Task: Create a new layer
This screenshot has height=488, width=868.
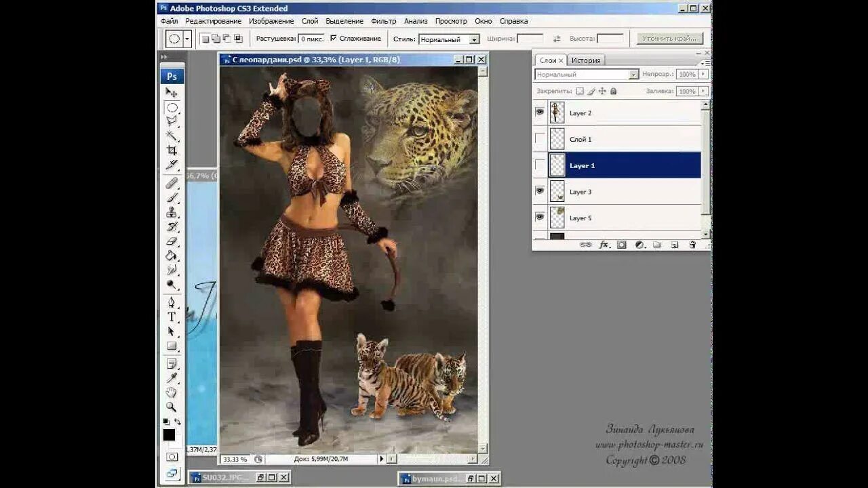Action: (x=675, y=245)
